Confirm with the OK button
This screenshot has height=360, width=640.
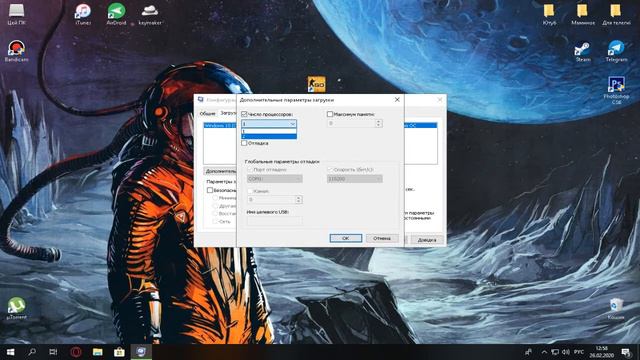pyautogui.click(x=346, y=238)
